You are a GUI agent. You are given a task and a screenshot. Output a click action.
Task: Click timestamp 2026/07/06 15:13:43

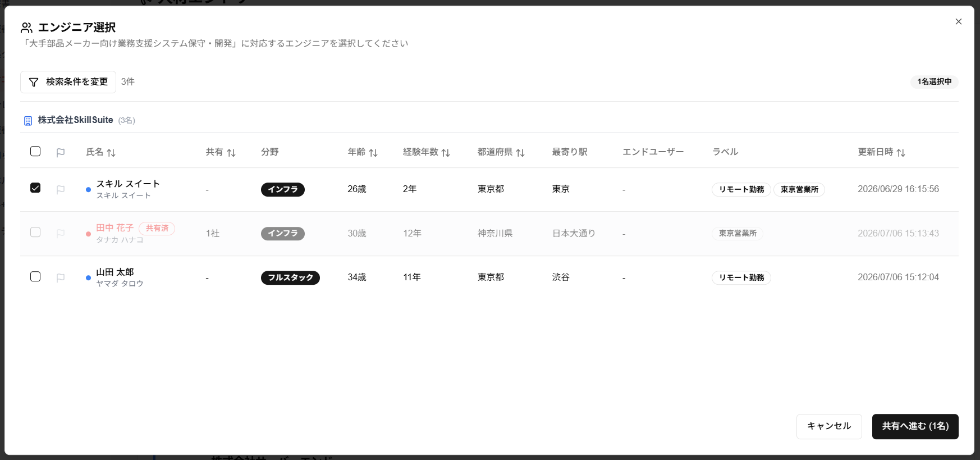coord(898,234)
